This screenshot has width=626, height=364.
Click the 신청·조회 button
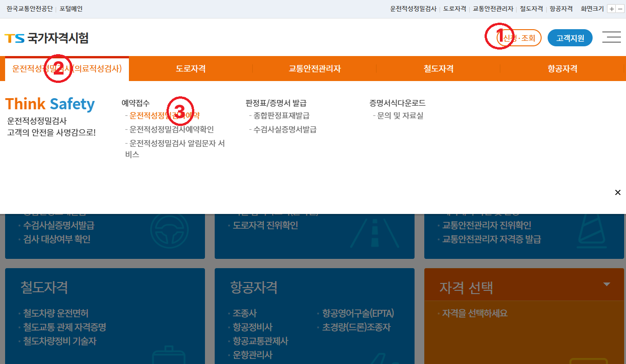(519, 38)
